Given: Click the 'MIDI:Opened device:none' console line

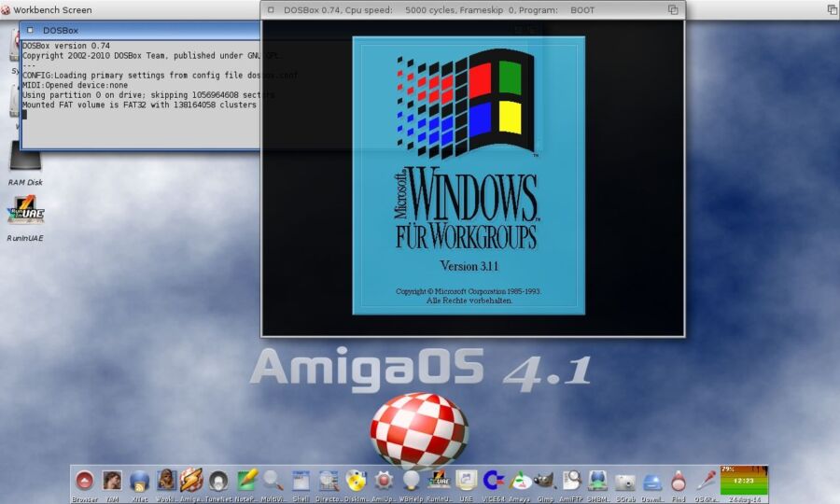Looking at the screenshot, I should coord(75,85).
